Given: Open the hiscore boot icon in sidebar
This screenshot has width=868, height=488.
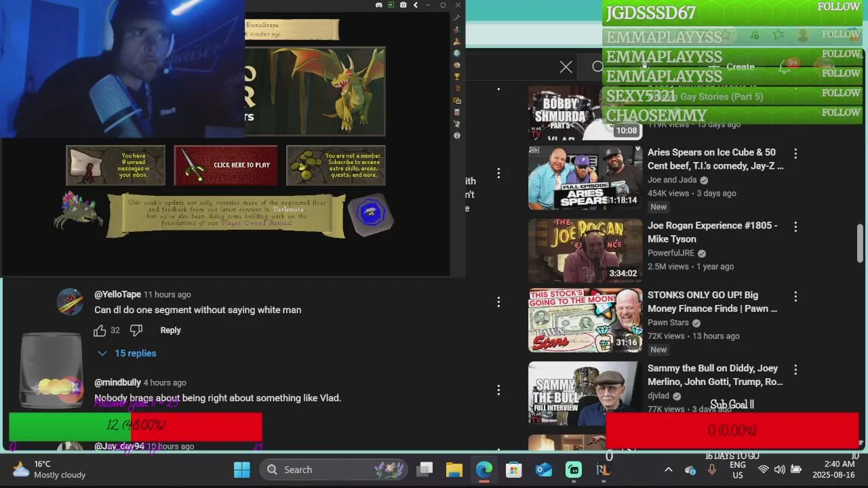Looking at the screenshot, I should [457, 41].
